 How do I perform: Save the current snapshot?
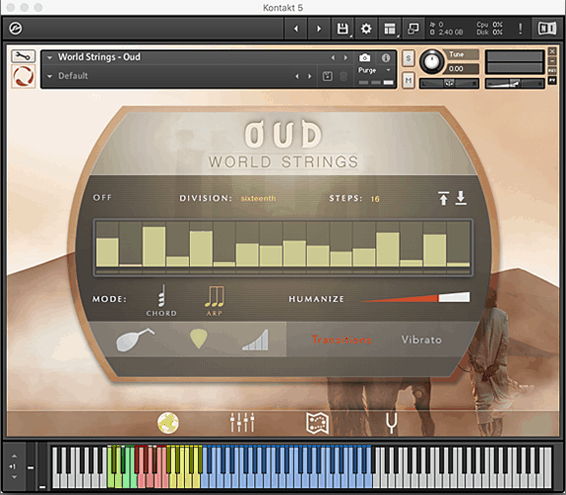tap(327, 76)
